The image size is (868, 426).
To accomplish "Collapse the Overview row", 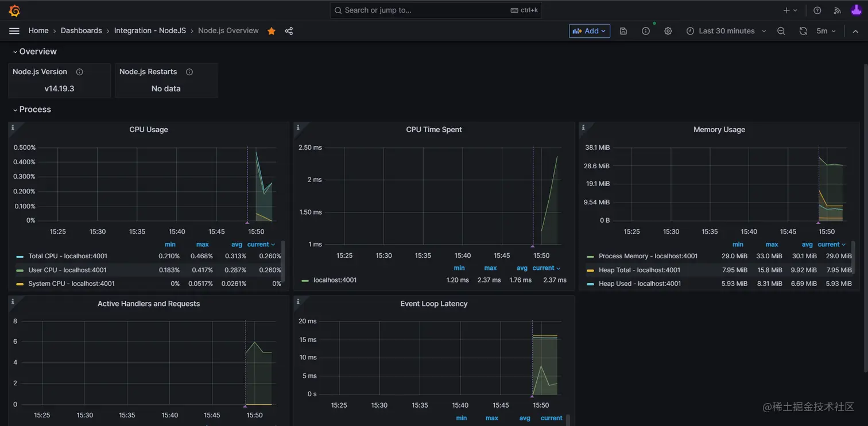I will click(34, 52).
